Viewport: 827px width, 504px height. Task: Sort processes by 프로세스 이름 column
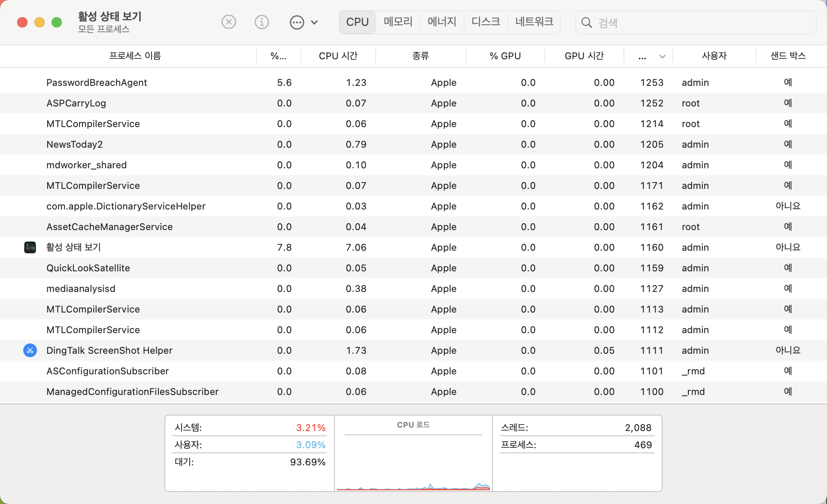134,56
